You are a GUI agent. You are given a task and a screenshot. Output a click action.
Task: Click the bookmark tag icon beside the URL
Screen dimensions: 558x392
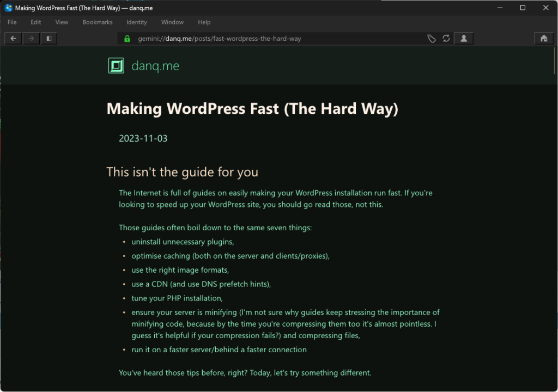click(432, 38)
